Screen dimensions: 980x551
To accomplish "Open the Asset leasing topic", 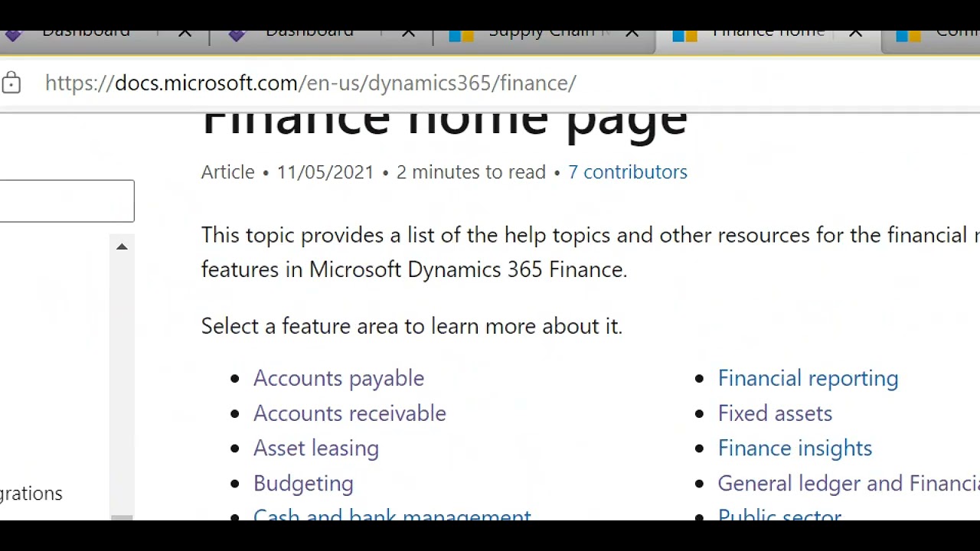I will tap(316, 448).
